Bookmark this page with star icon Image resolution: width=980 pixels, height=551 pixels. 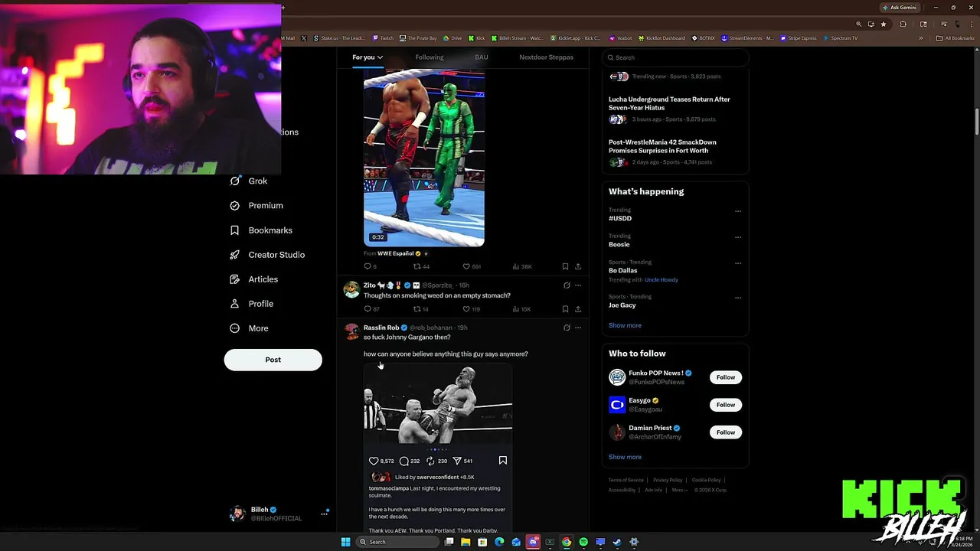[x=884, y=24]
